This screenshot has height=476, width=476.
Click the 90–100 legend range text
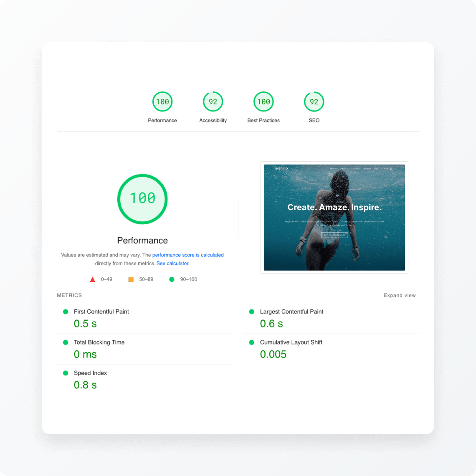(188, 279)
